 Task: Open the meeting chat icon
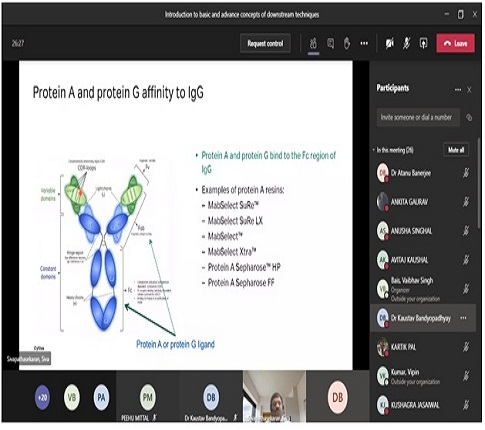pyautogui.click(x=330, y=44)
